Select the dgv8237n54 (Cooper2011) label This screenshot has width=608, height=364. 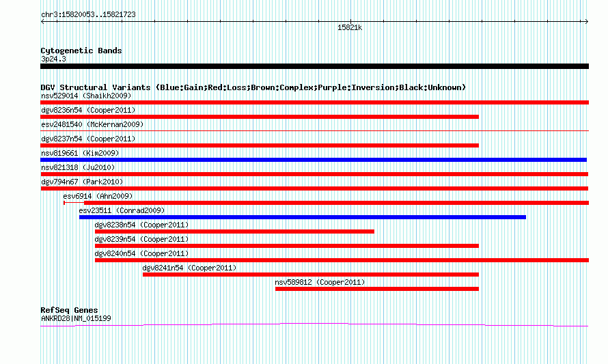pyautogui.click(x=88, y=139)
